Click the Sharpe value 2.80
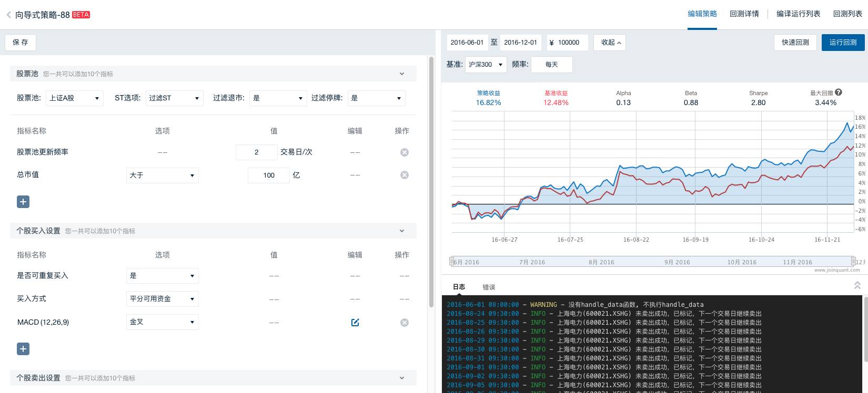The image size is (868, 393). point(758,102)
